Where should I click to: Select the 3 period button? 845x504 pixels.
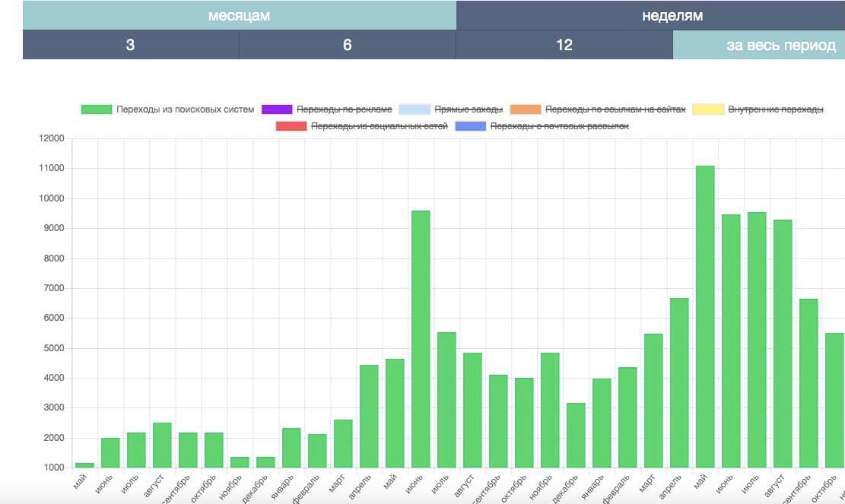(130, 45)
